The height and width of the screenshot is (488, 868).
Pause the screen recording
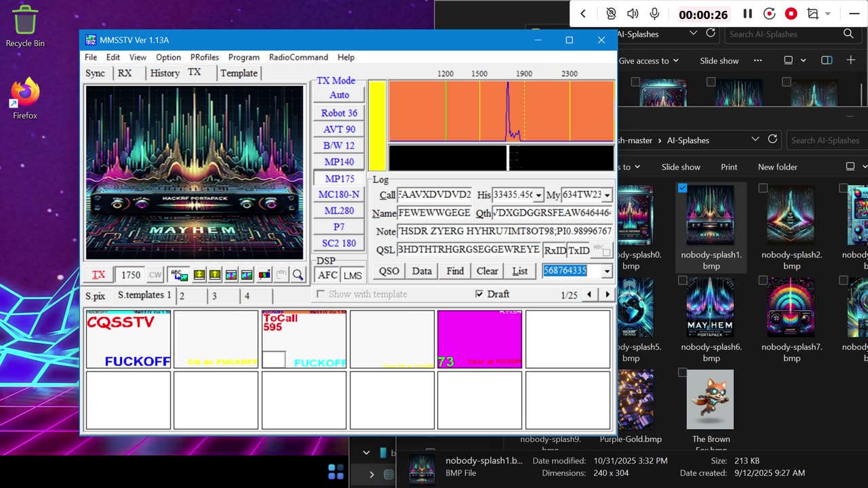[x=747, y=14]
